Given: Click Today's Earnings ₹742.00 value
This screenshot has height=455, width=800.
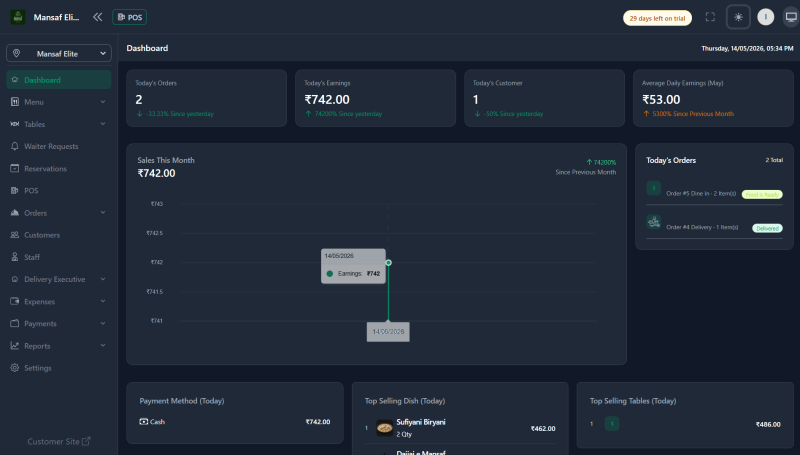Looking at the screenshot, I should (327, 99).
